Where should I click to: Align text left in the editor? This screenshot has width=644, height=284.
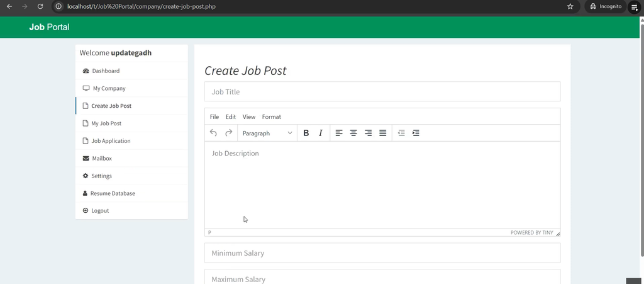pos(339,133)
